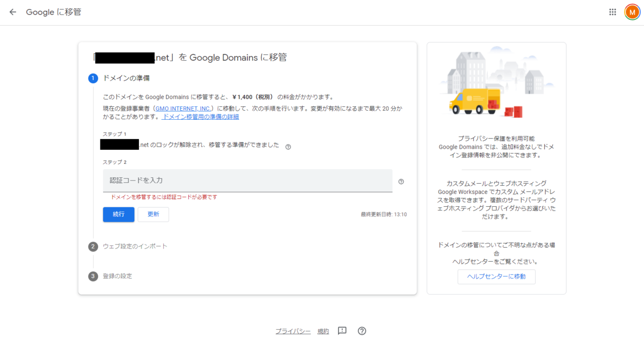This screenshot has width=644, height=347.
Task: Click the 続行 button
Action: [x=119, y=214]
